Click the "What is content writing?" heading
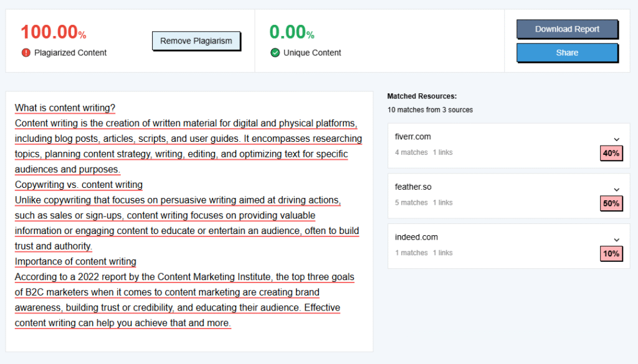The image size is (638, 364). pos(65,108)
